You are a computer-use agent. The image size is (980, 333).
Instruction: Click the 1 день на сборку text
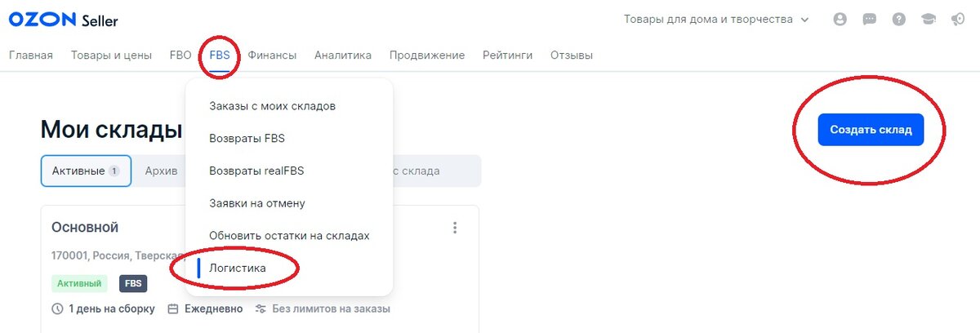click(x=112, y=309)
